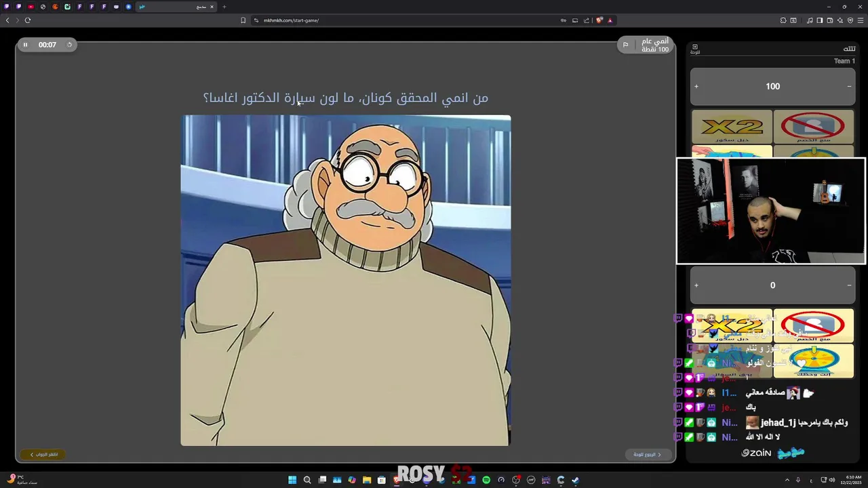Open Windows taskbar search
868x488 pixels.
pos(307,480)
